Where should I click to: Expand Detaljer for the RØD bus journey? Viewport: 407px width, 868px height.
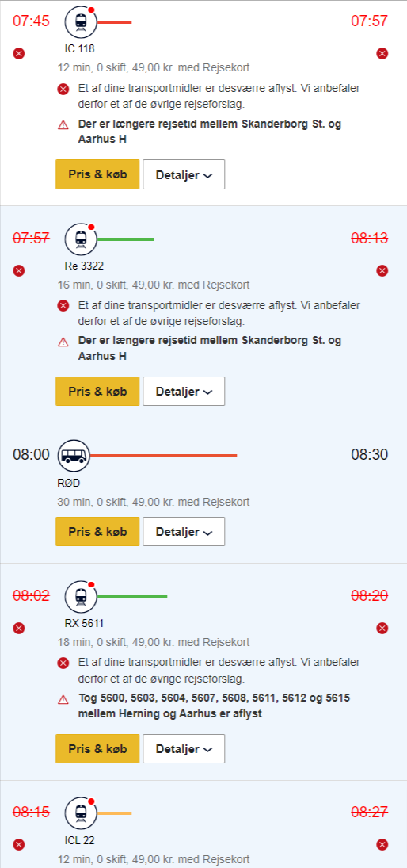point(184,532)
